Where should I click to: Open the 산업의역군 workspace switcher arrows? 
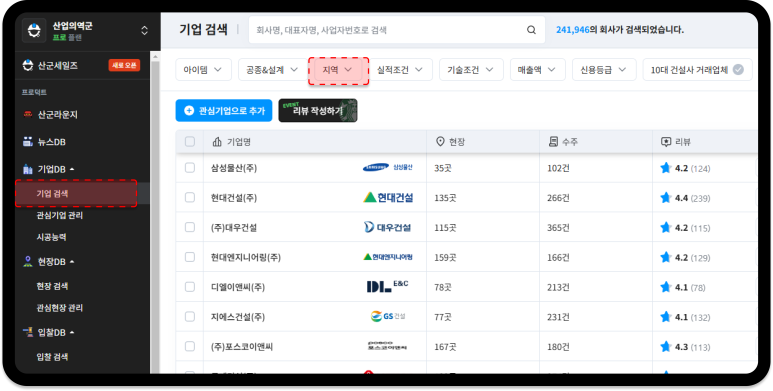[x=144, y=31]
